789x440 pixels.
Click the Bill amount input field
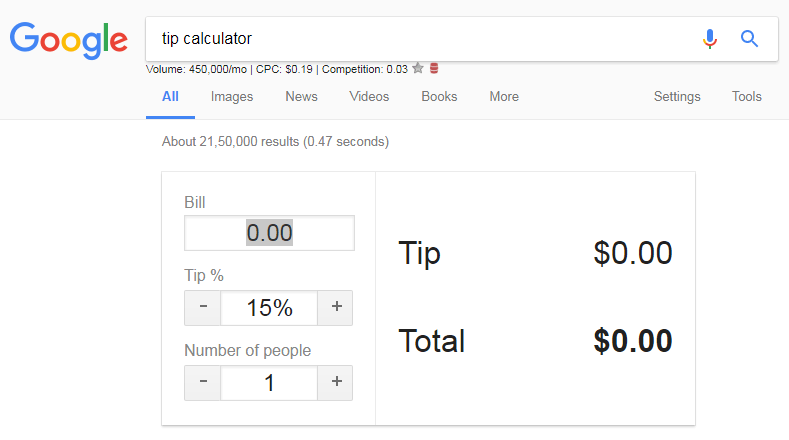(x=269, y=233)
